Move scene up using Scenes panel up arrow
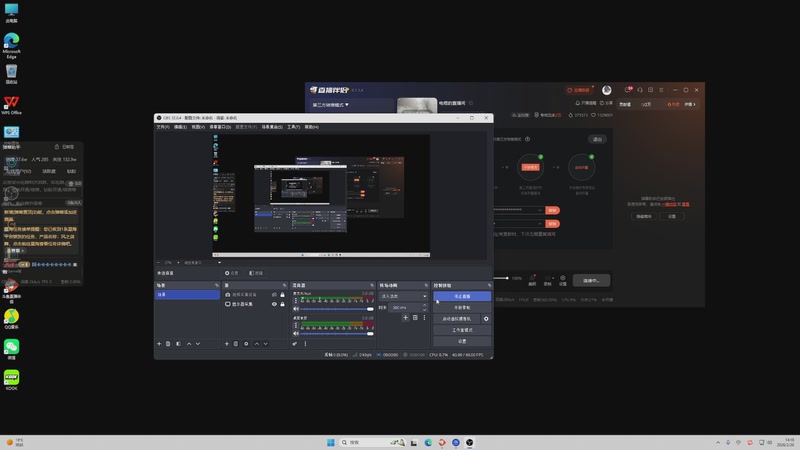The image size is (800, 450). click(x=189, y=344)
